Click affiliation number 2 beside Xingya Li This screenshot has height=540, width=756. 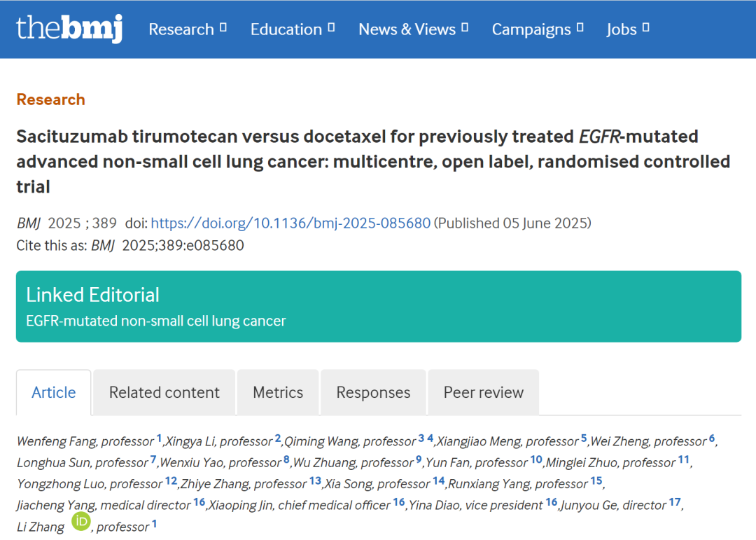(278, 439)
